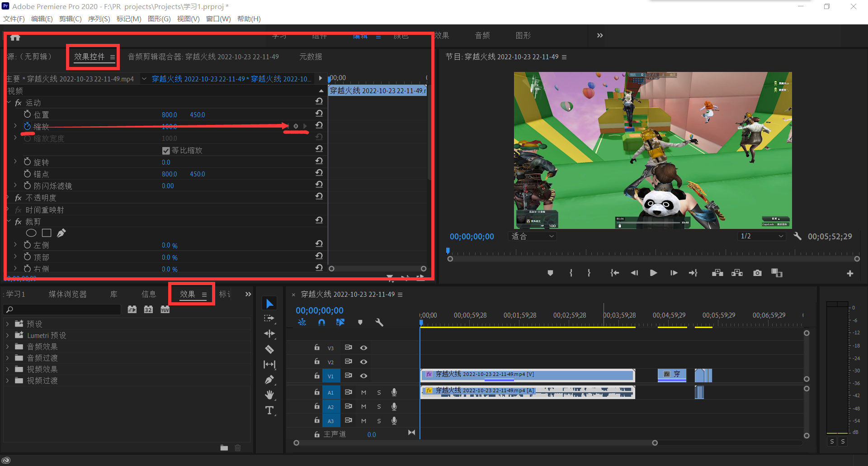Screen dimensions: 868x466
Task: Select ellipse mask for Crop effect
Action: pos(31,233)
